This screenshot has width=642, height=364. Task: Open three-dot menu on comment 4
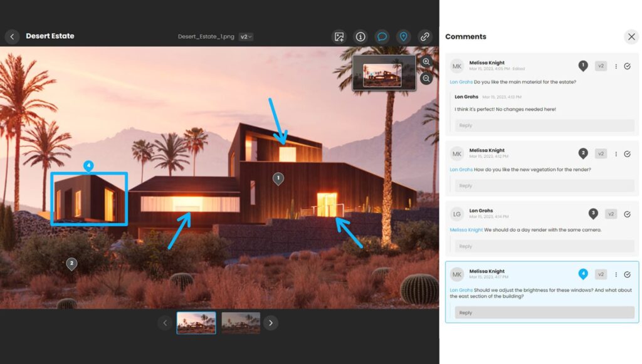point(616,274)
